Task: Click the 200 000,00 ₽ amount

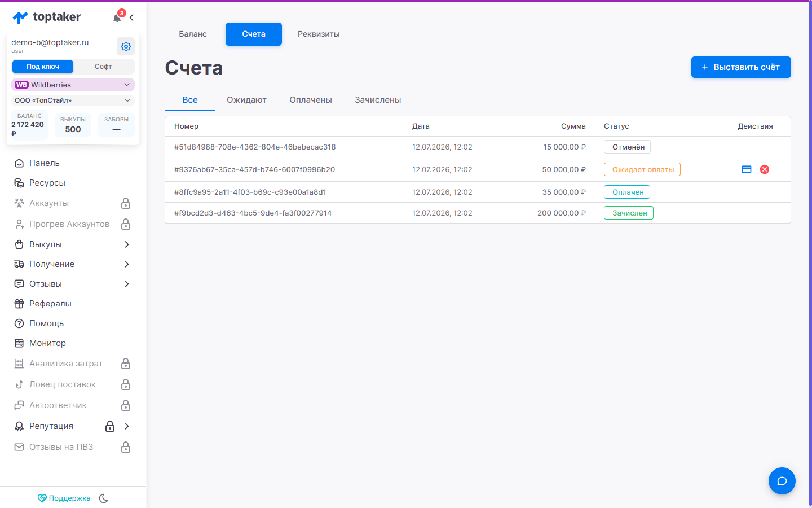Action: (562, 213)
